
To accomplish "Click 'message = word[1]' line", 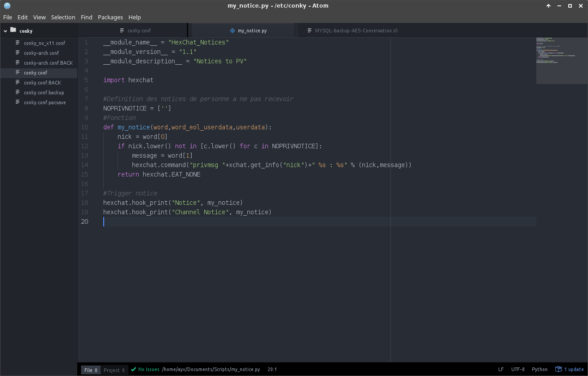I will coord(162,155).
